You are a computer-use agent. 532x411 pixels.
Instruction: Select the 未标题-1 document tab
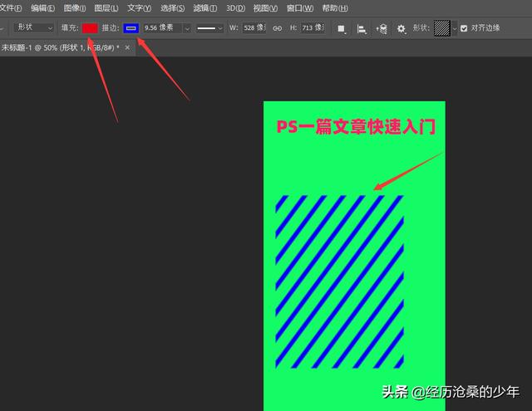tap(59, 48)
